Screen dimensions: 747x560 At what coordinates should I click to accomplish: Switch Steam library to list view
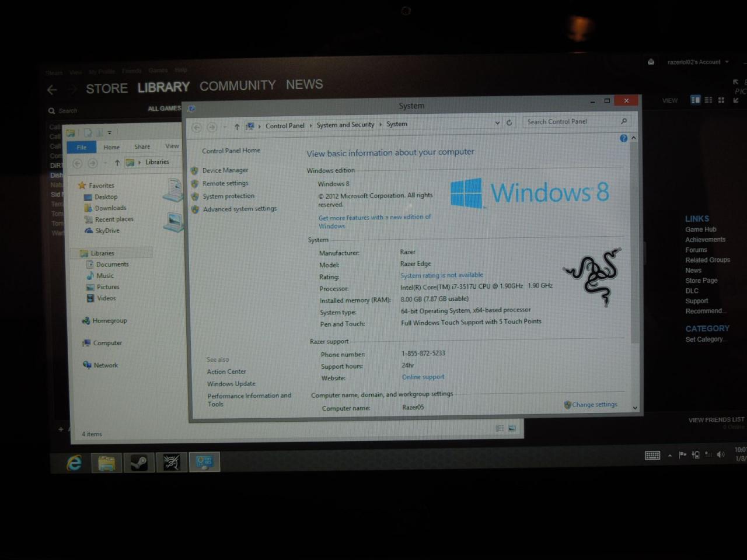pos(708,100)
